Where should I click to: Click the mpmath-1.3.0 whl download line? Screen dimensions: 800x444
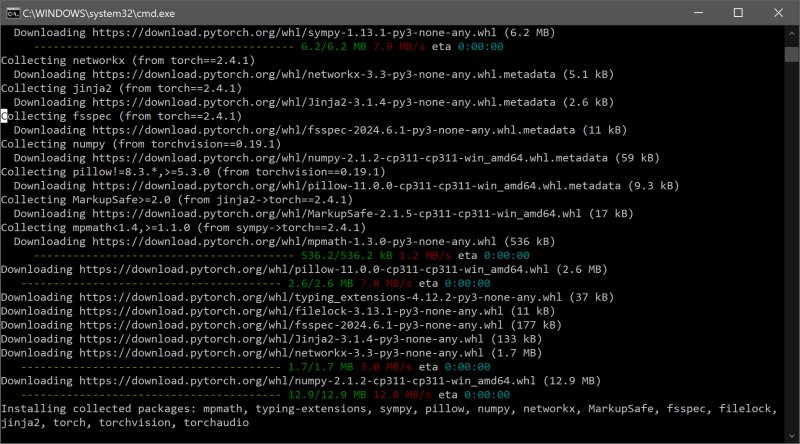pos(284,241)
